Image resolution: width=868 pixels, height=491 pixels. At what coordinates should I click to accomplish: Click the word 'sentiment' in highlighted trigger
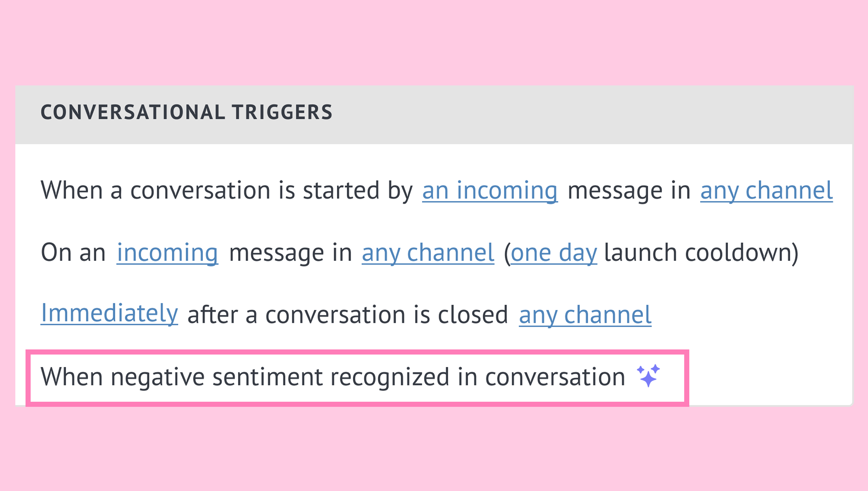pyautogui.click(x=267, y=377)
